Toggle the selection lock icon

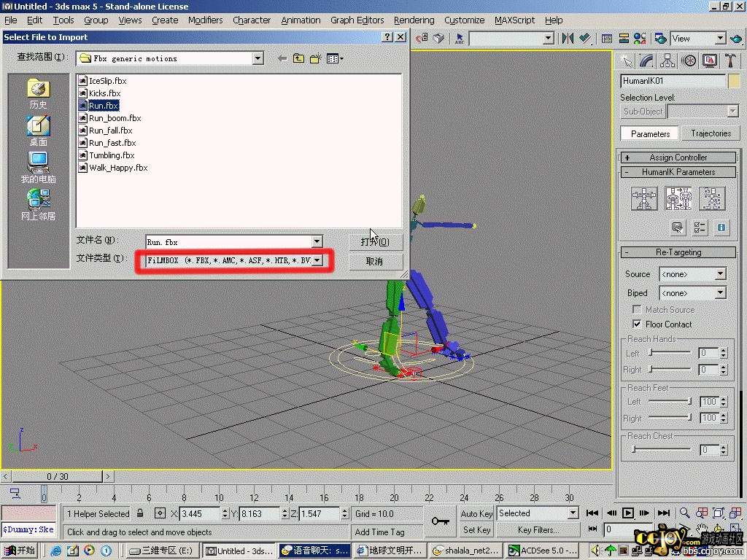[x=140, y=513]
